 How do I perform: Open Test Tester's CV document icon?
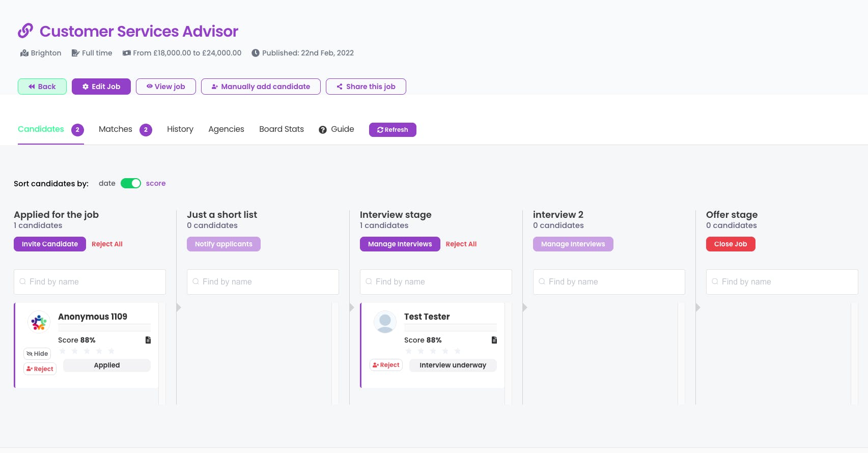pyautogui.click(x=494, y=340)
